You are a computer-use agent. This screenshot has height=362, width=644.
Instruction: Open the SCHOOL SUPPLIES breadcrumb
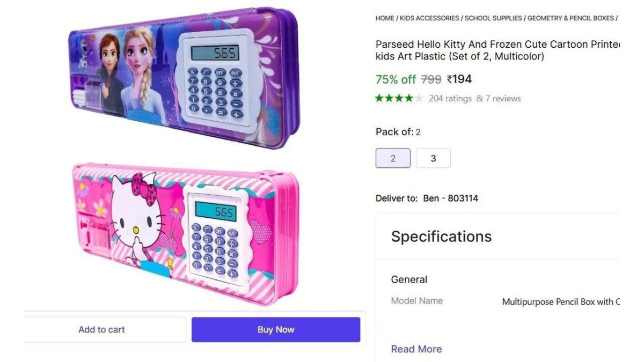493,18
